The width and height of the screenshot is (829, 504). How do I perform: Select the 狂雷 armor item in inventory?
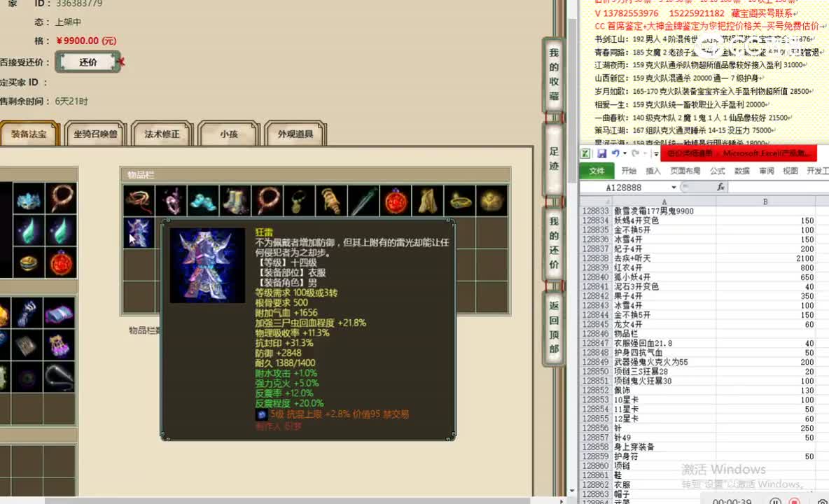[139, 233]
